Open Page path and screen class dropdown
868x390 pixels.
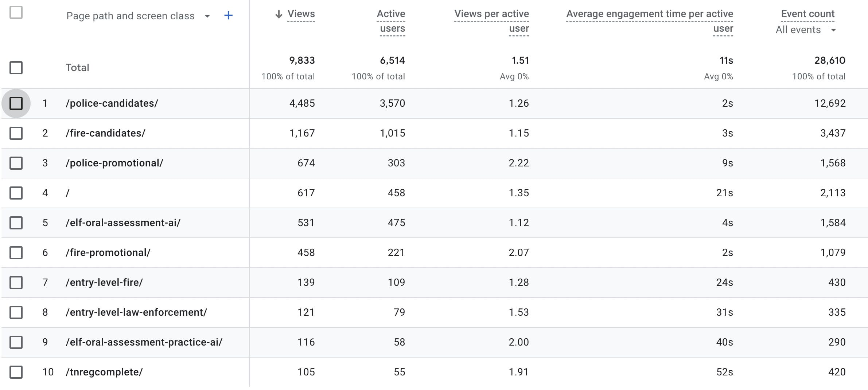[207, 16]
